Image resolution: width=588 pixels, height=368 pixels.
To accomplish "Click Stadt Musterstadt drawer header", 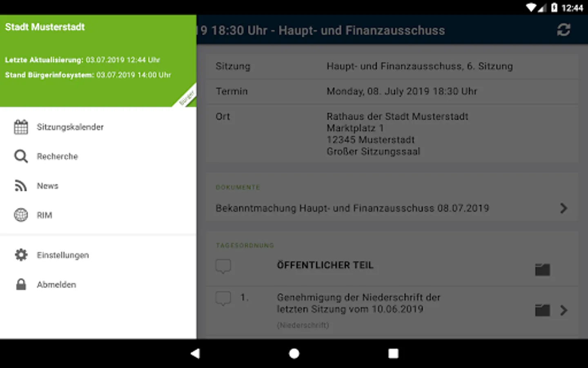I will (x=98, y=61).
